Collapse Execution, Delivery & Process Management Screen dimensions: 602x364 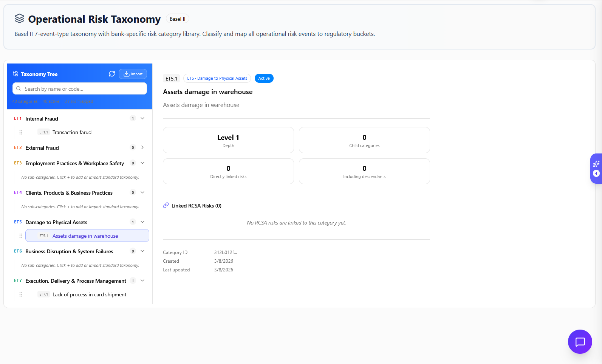click(142, 280)
